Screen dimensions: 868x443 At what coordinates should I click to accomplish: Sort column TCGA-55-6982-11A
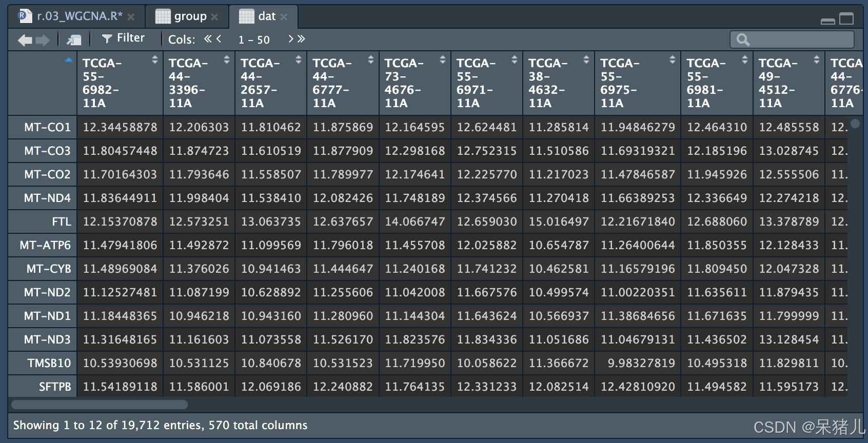coord(154,59)
